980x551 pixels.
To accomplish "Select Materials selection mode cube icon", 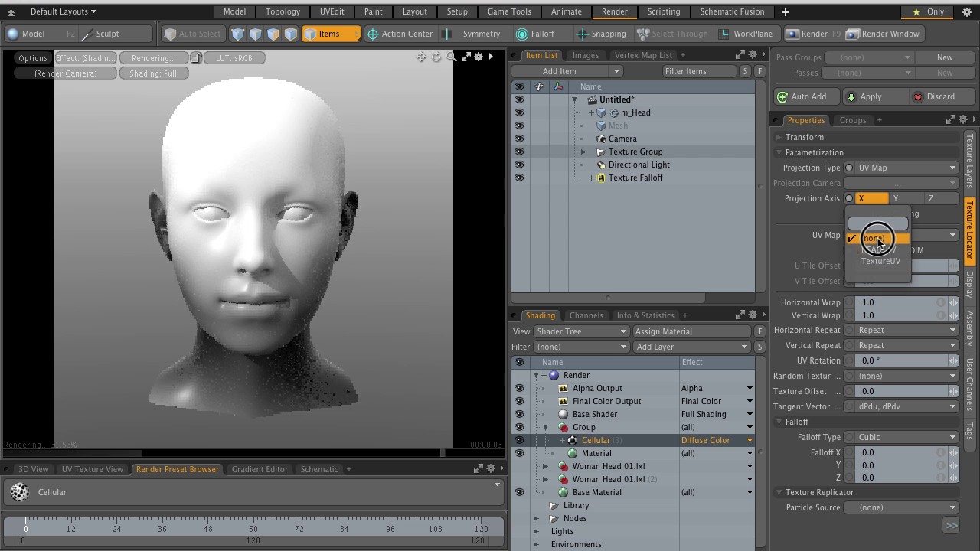I will tap(291, 34).
